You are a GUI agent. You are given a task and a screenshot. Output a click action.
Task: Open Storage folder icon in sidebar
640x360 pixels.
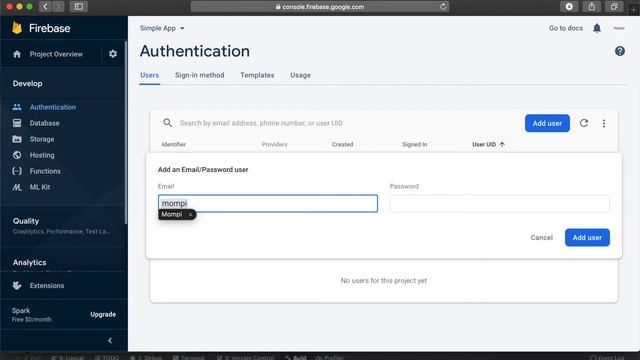tap(17, 139)
